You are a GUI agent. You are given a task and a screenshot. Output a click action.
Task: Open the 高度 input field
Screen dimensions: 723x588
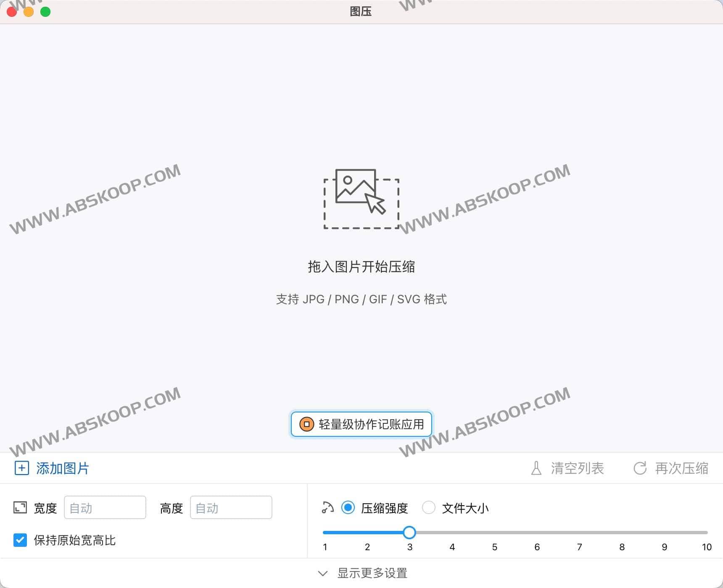click(231, 507)
